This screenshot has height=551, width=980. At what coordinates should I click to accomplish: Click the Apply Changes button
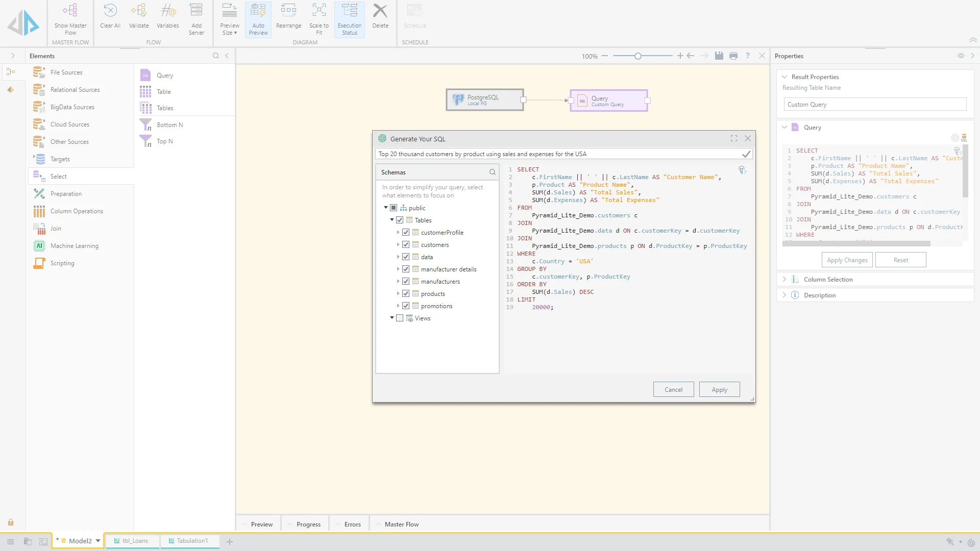[847, 260]
